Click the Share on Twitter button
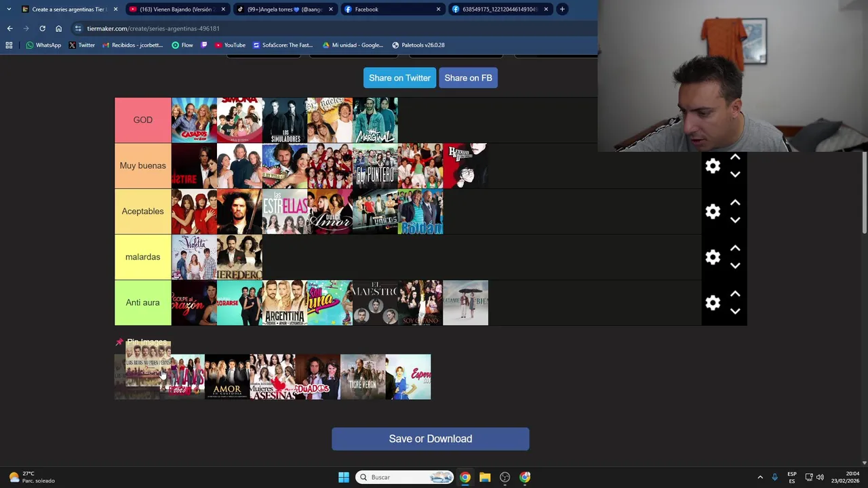 pos(399,78)
